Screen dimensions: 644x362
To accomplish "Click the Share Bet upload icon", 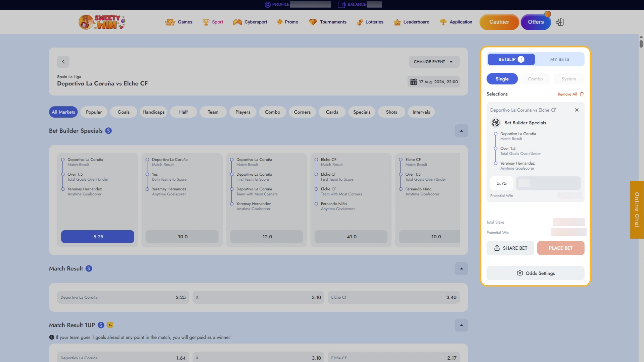I will pyautogui.click(x=497, y=248).
